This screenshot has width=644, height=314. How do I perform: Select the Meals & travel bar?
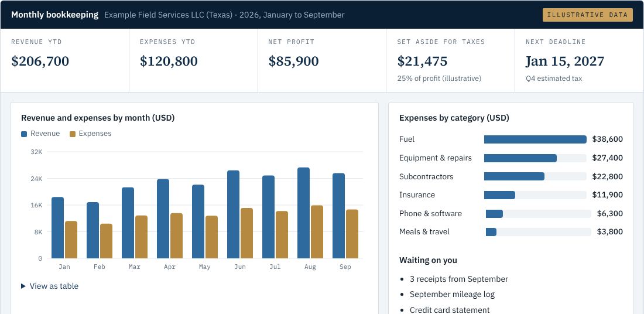click(x=491, y=232)
